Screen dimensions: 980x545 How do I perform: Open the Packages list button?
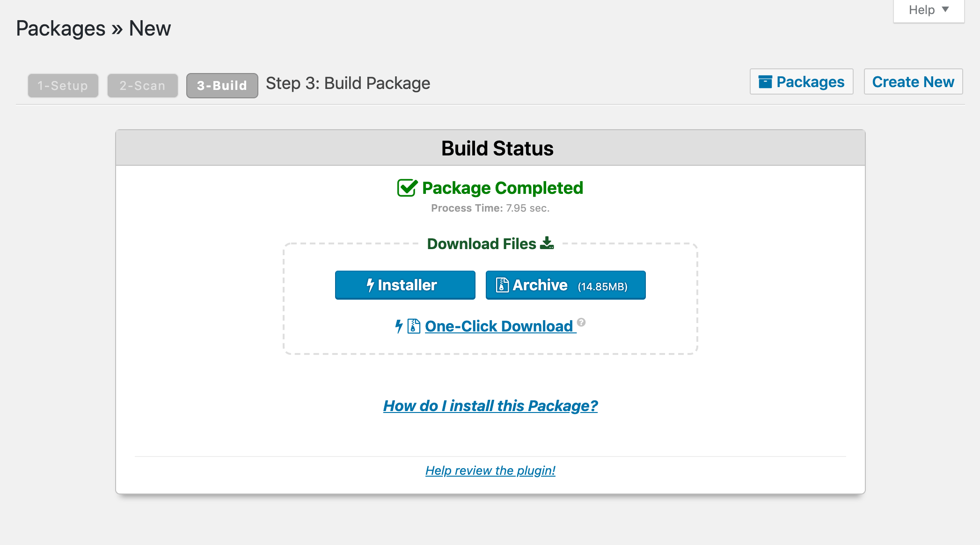801,82
